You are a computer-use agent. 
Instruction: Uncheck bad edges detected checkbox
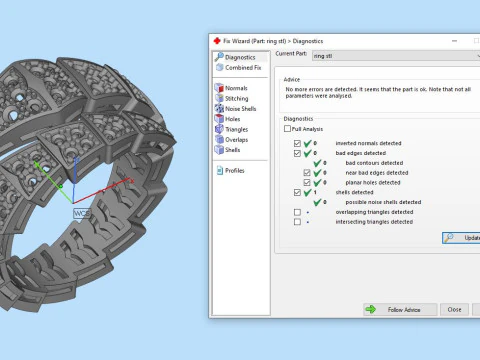(x=297, y=153)
